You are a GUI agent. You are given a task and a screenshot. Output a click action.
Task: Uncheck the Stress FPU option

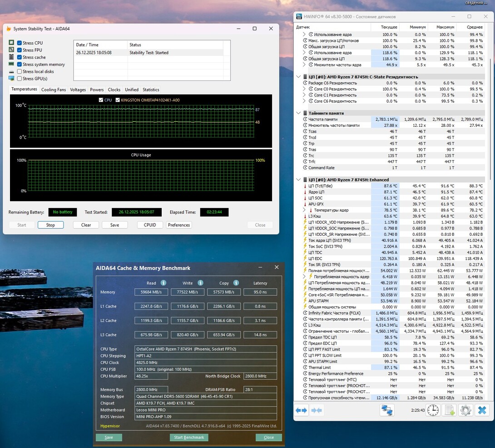point(20,50)
